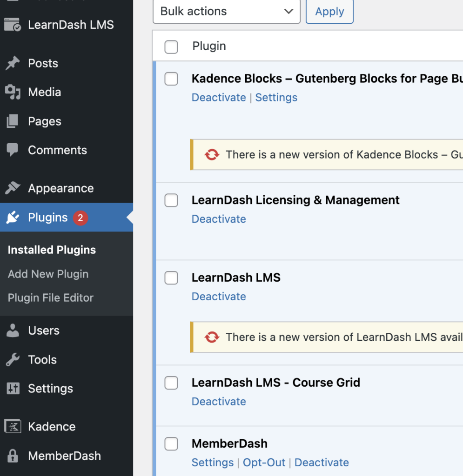Open Add New Plugin submenu item
This screenshot has height=476, width=463.
point(48,274)
